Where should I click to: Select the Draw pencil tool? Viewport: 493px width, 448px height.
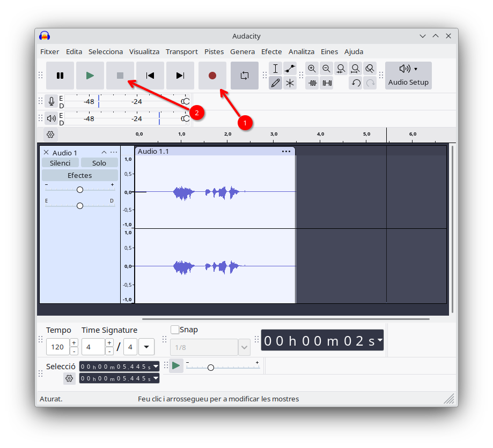click(x=275, y=83)
